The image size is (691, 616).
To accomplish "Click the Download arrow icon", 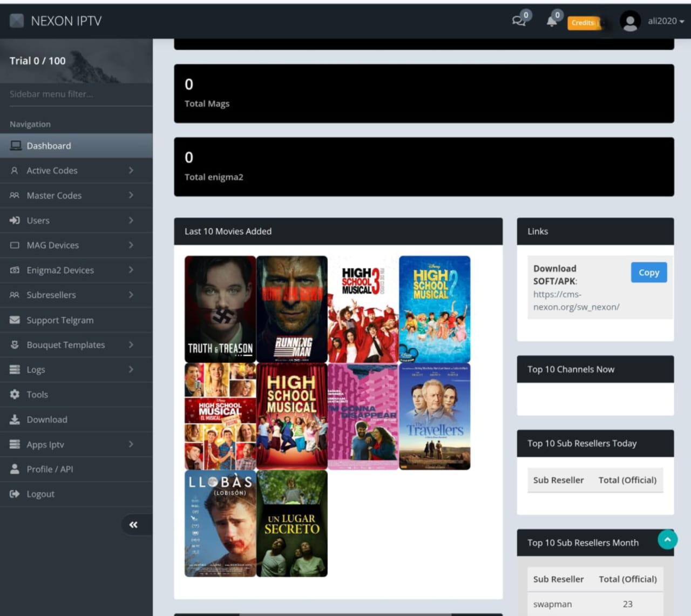I will (x=15, y=419).
